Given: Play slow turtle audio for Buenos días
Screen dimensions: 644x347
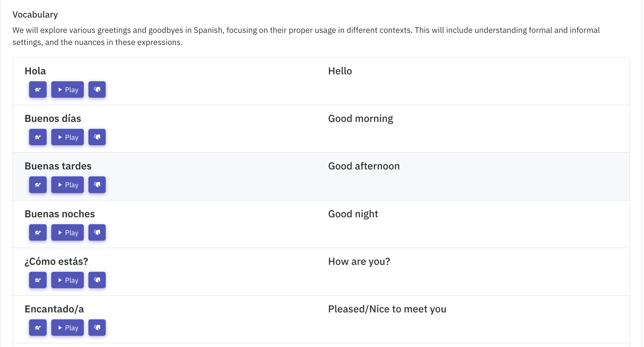Looking at the screenshot, I should point(38,137).
